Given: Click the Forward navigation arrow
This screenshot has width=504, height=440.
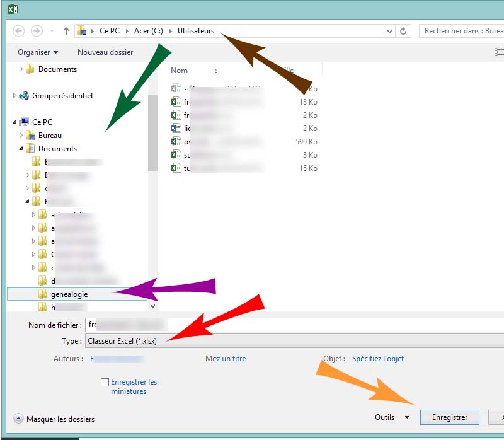Looking at the screenshot, I should coord(37,31).
